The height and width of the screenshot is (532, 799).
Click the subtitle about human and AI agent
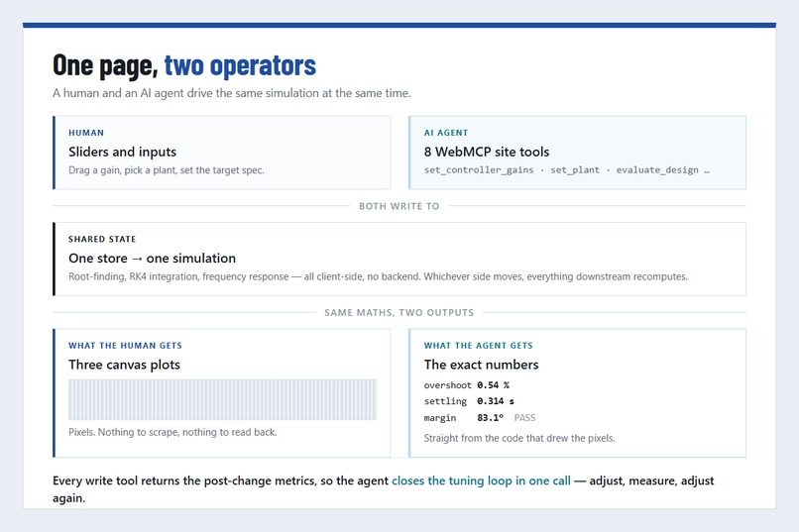pos(231,93)
